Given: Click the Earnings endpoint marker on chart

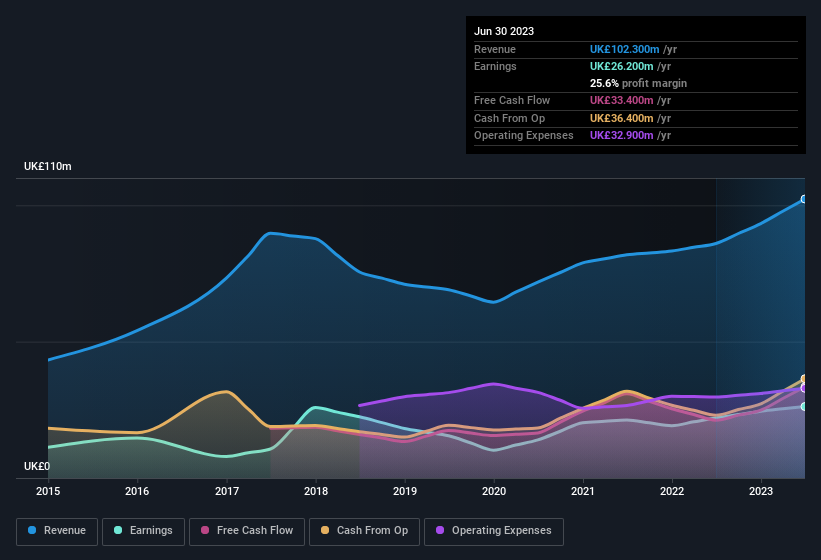Looking at the screenshot, I should 804,406.
